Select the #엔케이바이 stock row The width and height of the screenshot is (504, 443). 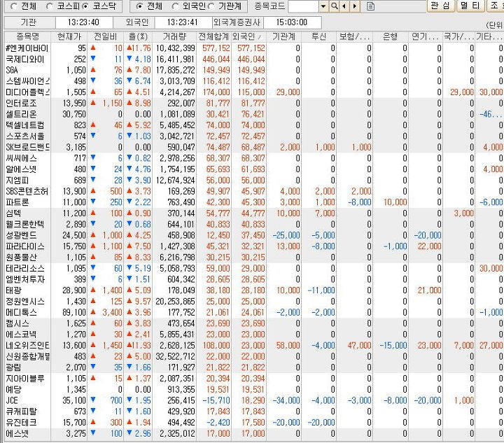(x=254, y=48)
